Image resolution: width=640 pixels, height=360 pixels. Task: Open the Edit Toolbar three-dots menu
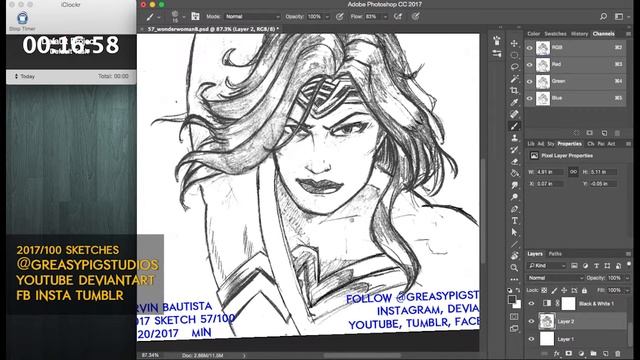pos(514,280)
